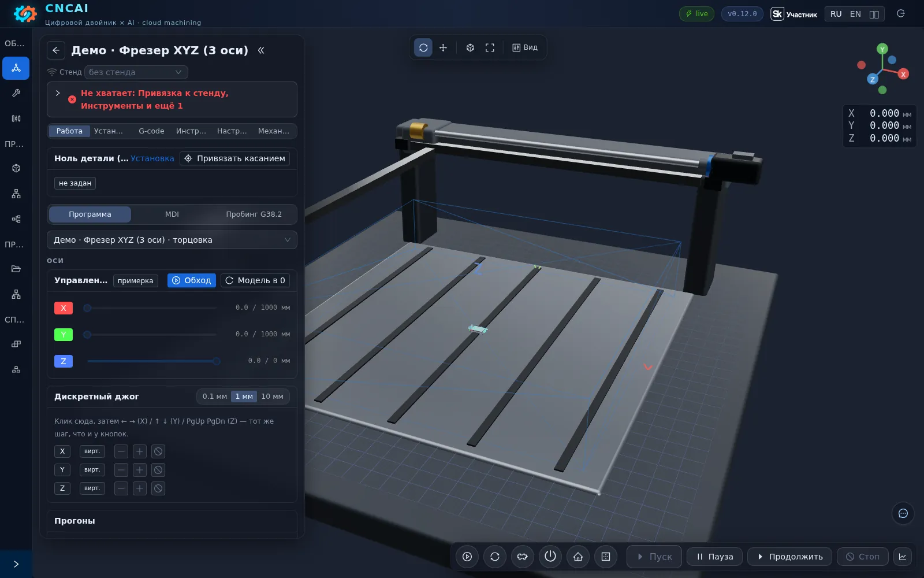
Task: Click the home icon in bottom toolbar
Action: tap(578, 557)
